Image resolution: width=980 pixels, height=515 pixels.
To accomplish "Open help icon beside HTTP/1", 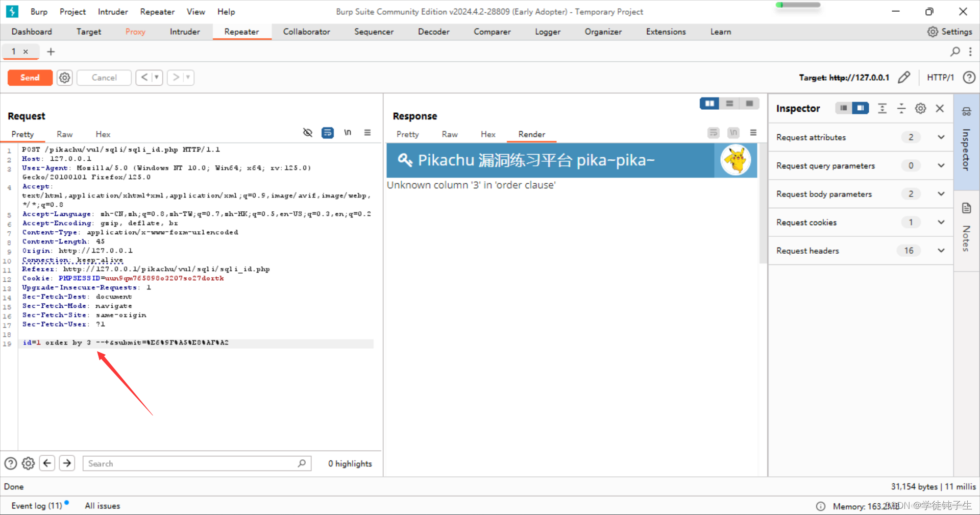I will point(969,78).
